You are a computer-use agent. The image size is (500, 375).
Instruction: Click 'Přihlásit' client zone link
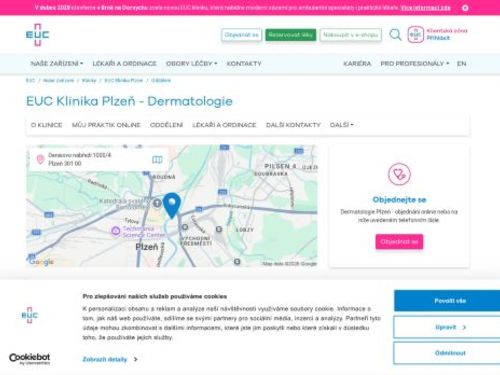click(x=438, y=38)
